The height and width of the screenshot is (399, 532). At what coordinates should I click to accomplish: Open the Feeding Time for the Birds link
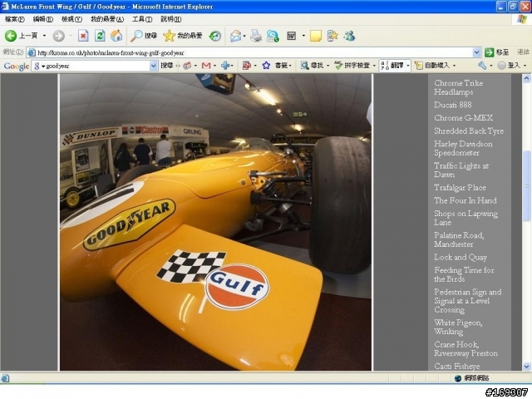pyautogui.click(x=464, y=274)
